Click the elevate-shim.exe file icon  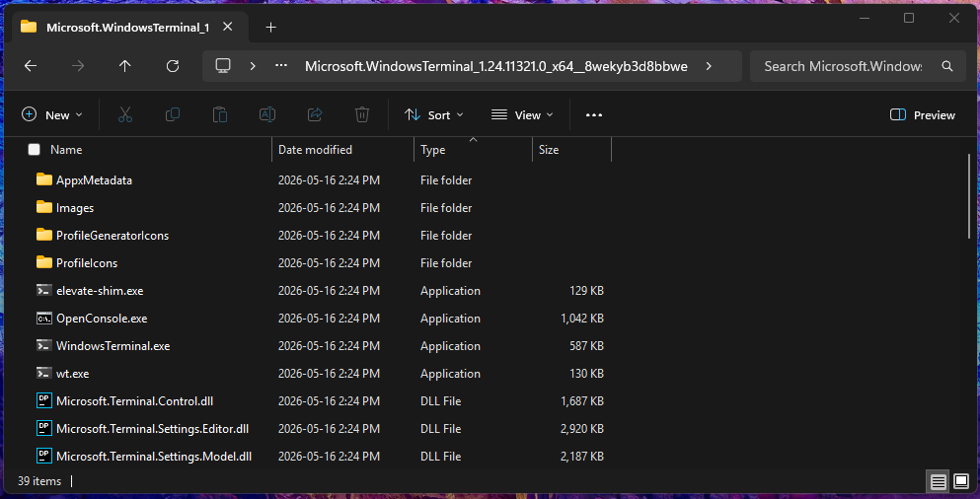[x=43, y=290]
